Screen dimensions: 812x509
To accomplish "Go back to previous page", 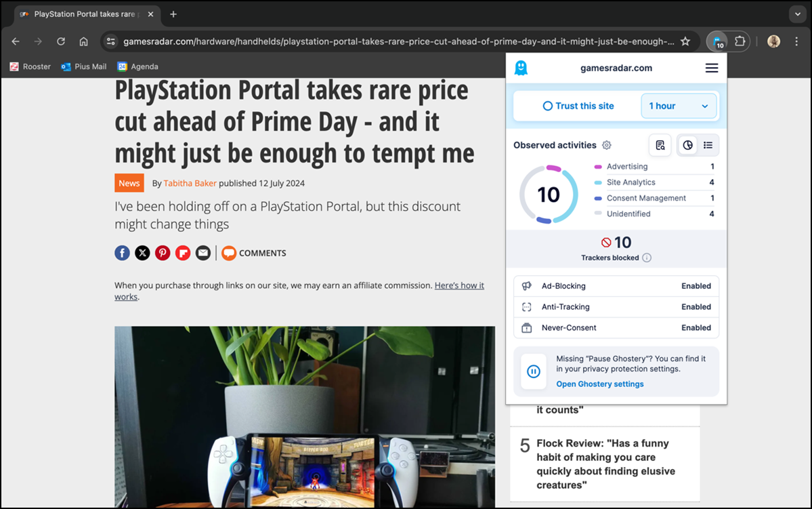I will (x=16, y=41).
